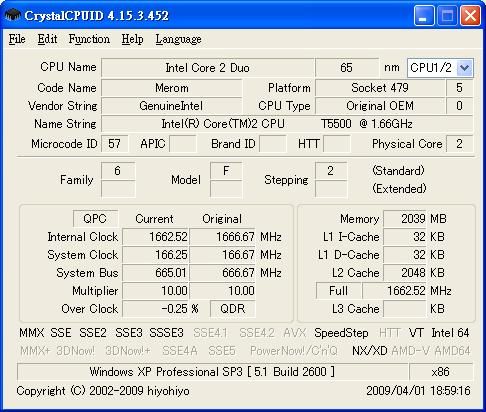
Task: Click the VT feature label
Action: (x=416, y=333)
